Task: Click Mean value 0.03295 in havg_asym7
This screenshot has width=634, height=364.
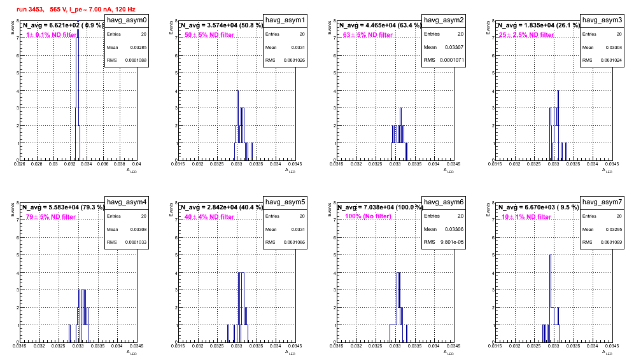Action: (614, 229)
